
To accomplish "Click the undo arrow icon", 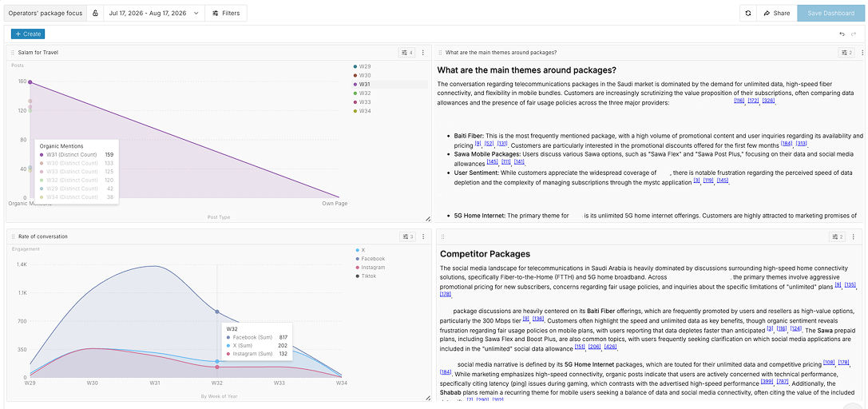I will coord(842,34).
